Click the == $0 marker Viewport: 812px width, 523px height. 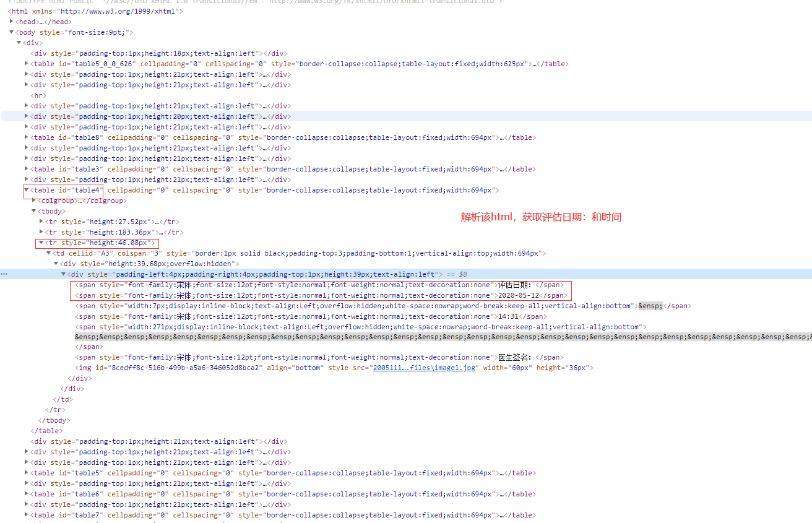click(x=457, y=274)
